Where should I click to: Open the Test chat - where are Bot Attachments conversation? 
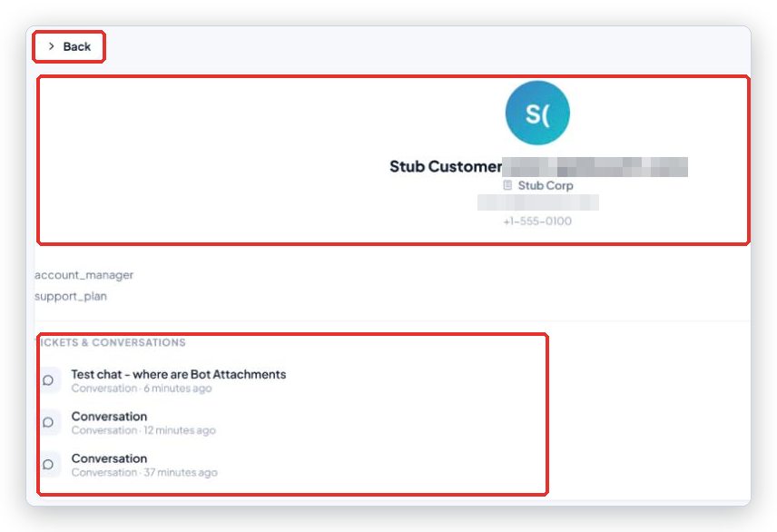point(179,374)
